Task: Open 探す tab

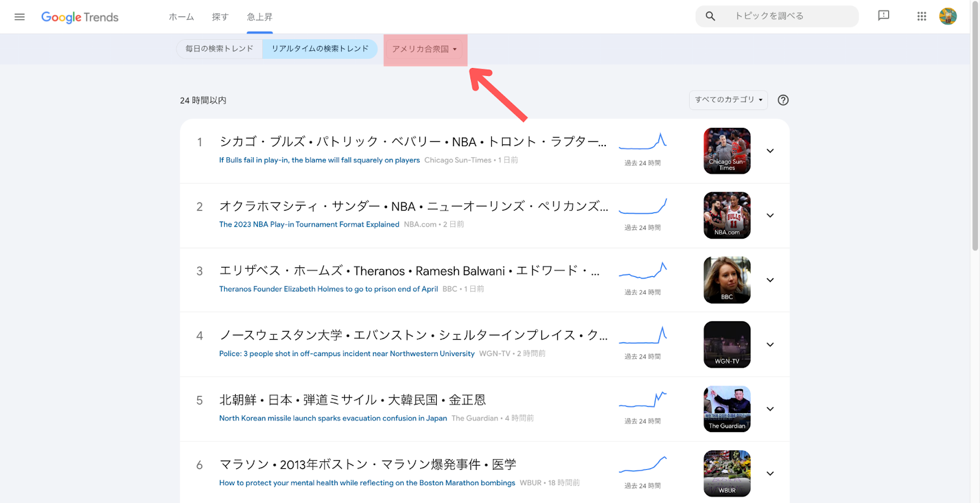Action: pyautogui.click(x=221, y=17)
